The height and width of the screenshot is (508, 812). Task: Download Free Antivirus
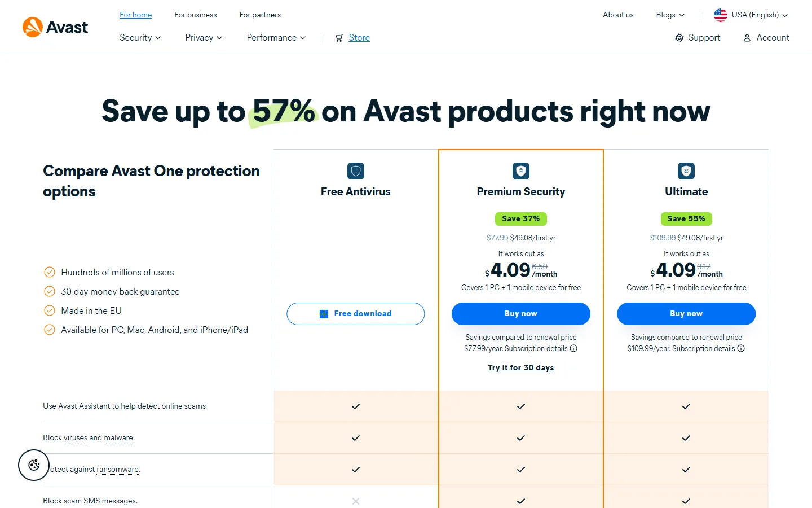point(356,314)
